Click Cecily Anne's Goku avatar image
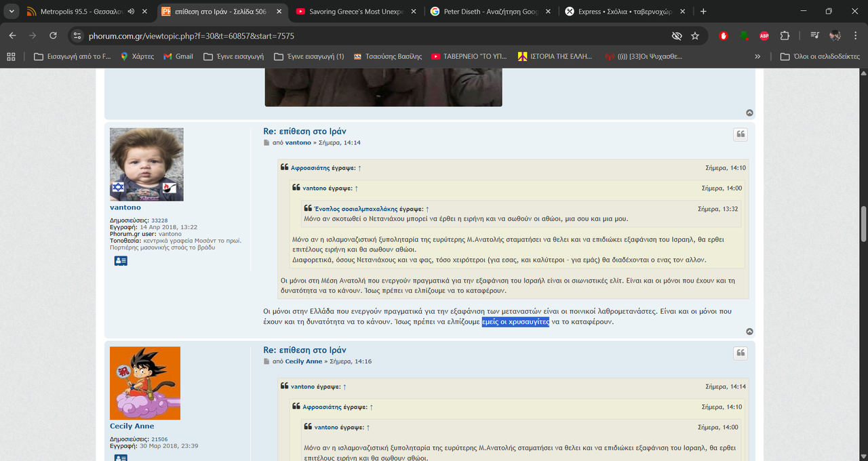 145,384
